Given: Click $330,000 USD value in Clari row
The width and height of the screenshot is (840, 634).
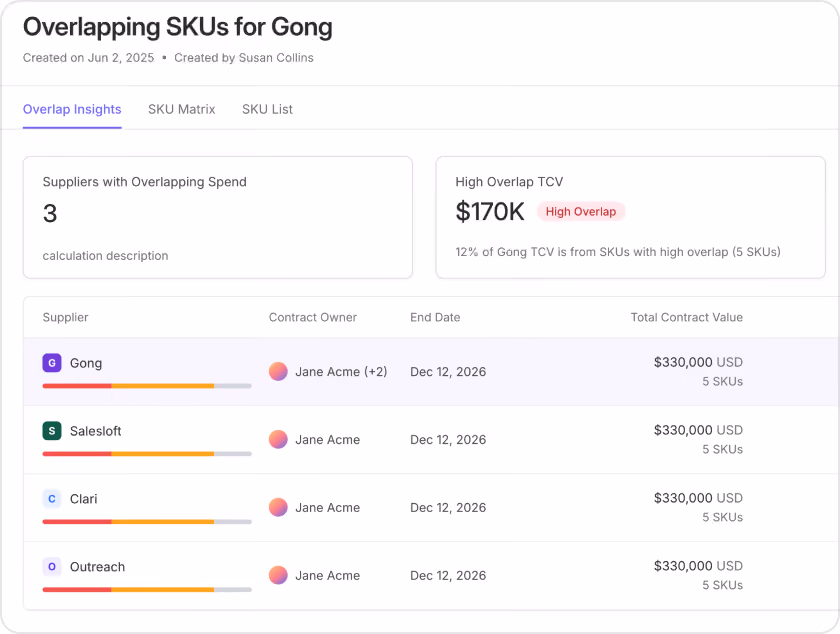Looking at the screenshot, I should click(699, 498).
